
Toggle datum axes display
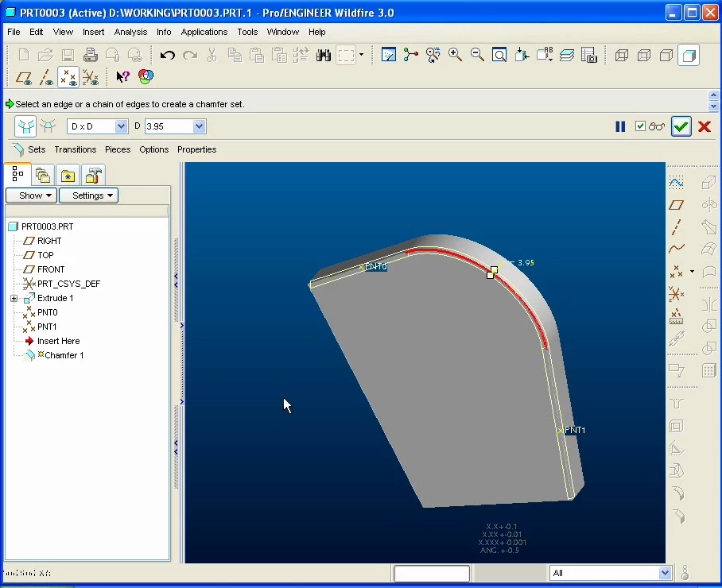[x=45, y=77]
